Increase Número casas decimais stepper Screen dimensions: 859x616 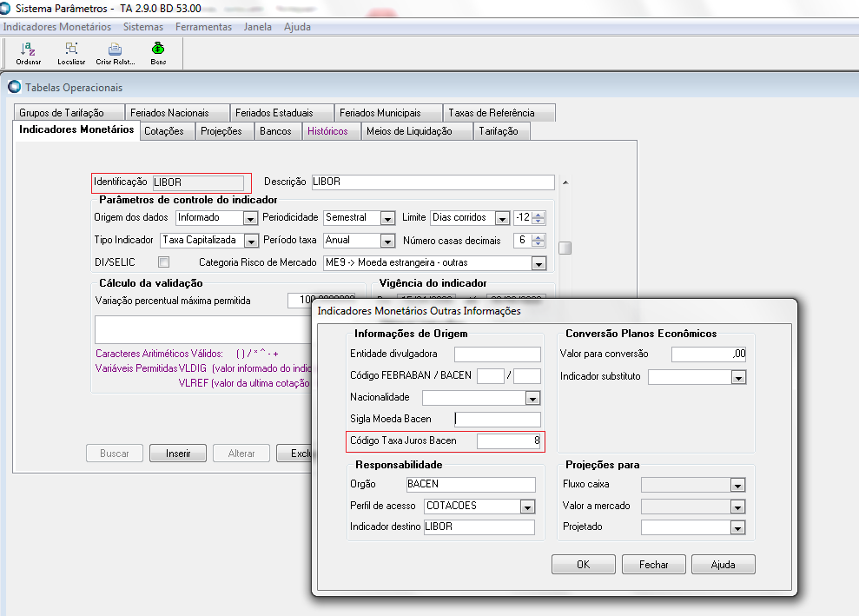point(539,237)
